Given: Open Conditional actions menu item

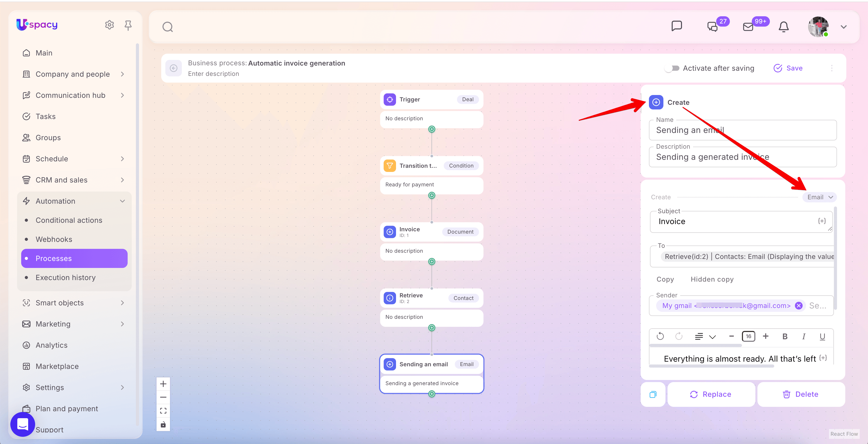Looking at the screenshot, I should coord(69,220).
